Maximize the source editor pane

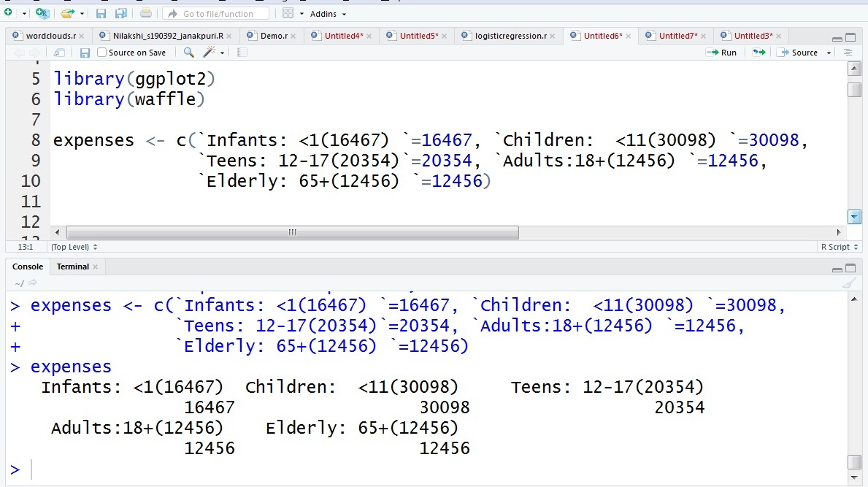click(850, 38)
